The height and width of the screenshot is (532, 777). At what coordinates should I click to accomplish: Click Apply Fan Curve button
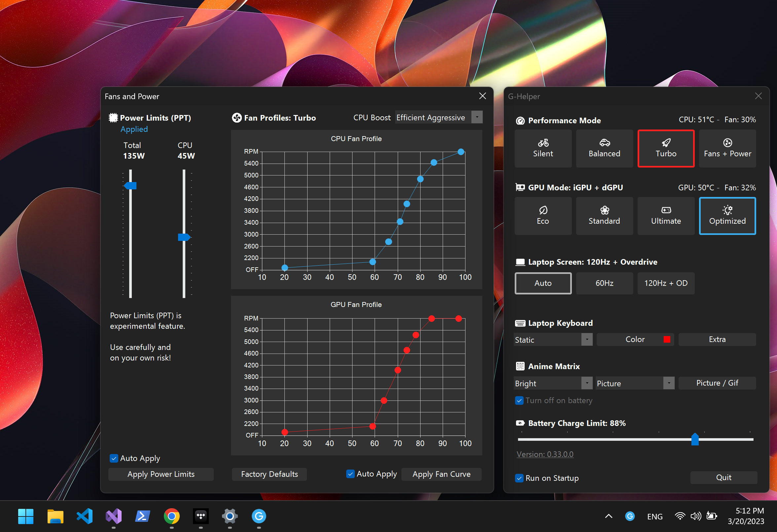tap(441, 474)
